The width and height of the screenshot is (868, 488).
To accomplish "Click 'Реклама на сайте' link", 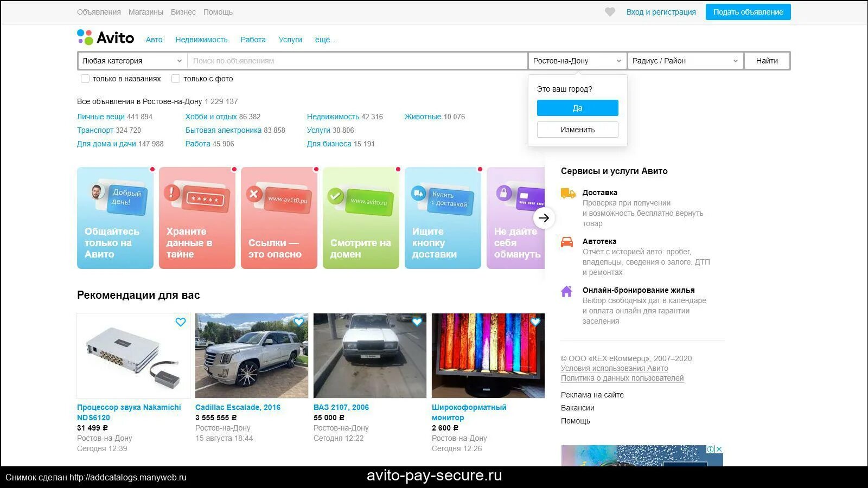I will [x=592, y=395].
